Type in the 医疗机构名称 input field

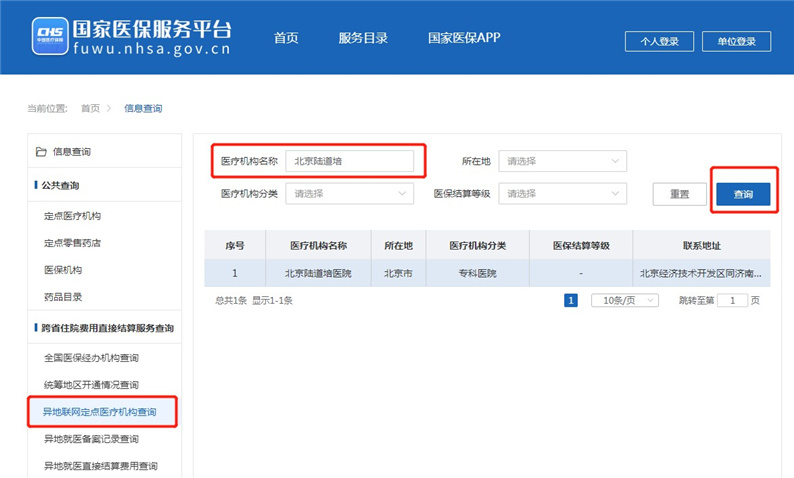[x=349, y=161]
